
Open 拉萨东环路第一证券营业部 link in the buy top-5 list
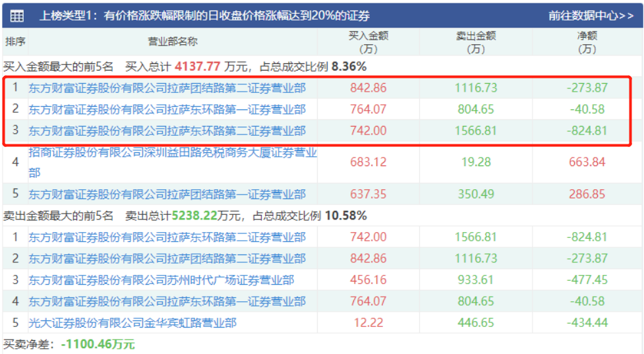(x=167, y=109)
